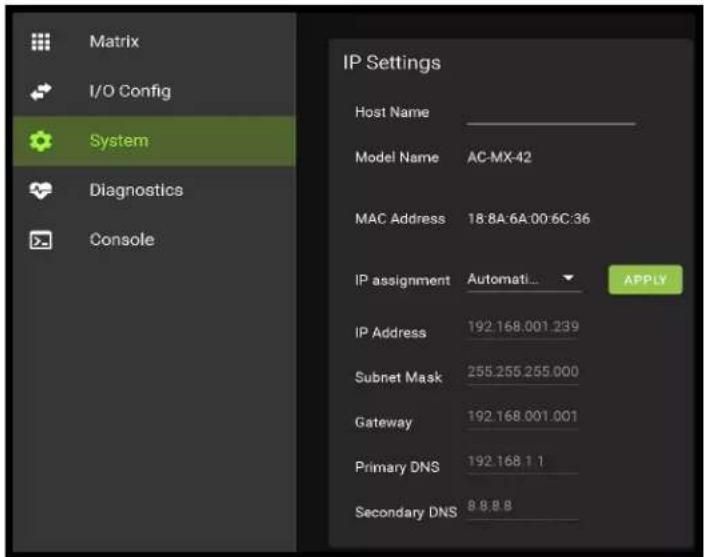Click the Host Name label
The image size is (704, 557).
(392, 112)
